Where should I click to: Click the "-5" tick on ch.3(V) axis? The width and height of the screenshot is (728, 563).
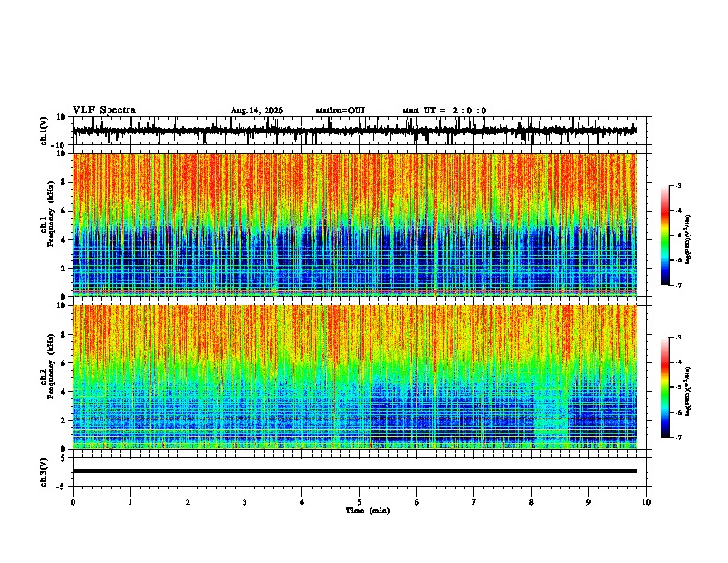(x=62, y=487)
